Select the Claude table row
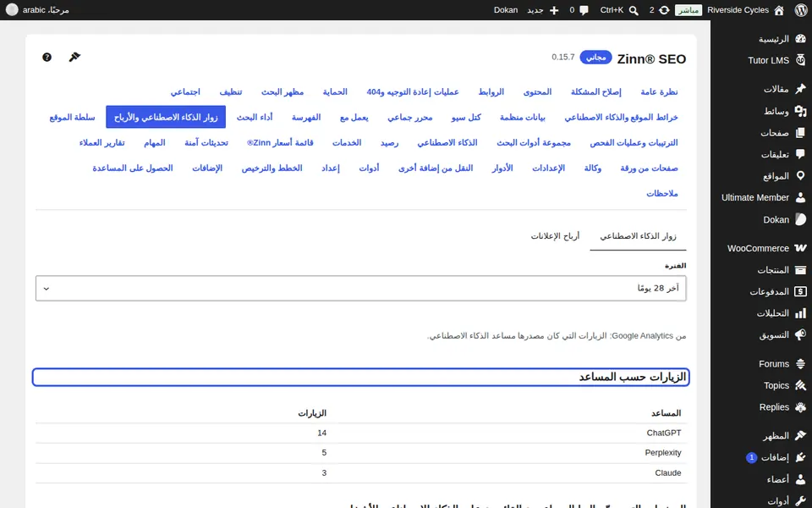The height and width of the screenshot is (508, 812). (x=361, y=472)
